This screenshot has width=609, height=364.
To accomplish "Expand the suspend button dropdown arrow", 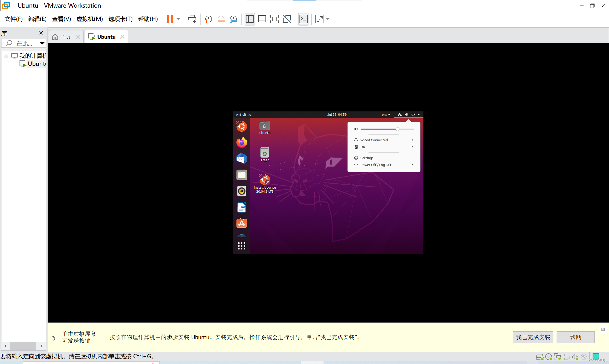I will (x=178, y=19).
